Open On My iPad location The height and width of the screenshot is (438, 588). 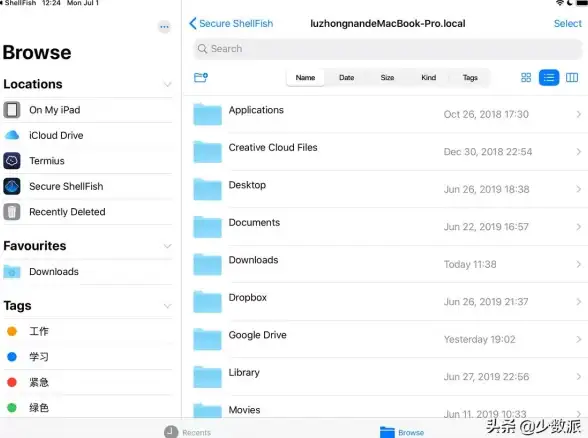coord(88,110)
